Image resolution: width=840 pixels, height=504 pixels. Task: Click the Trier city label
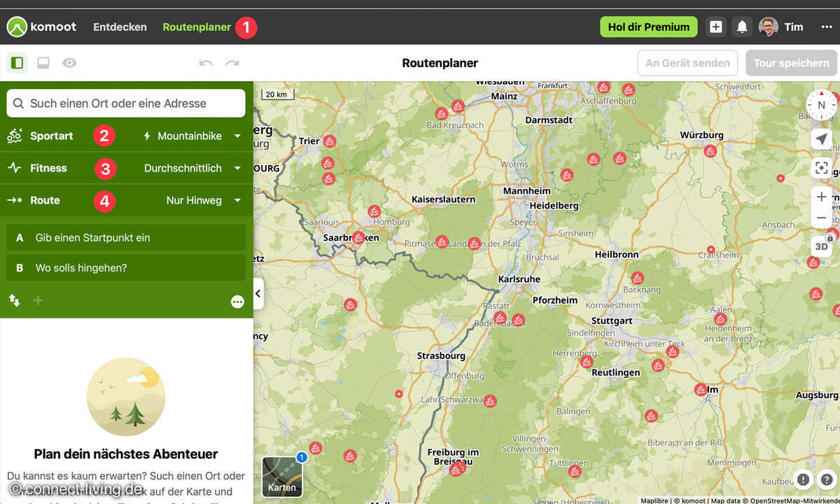click(x=309, y=141)
